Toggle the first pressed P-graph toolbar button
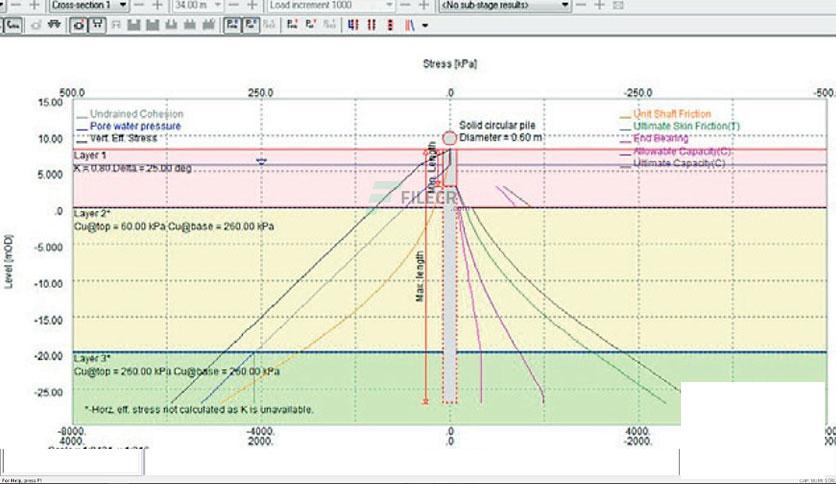This screenshot has height=484, width=836. coord(232,25)
